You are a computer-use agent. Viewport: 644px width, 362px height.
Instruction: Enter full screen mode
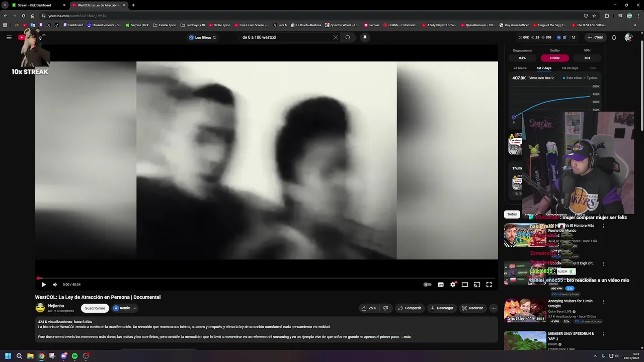(489, 285)
